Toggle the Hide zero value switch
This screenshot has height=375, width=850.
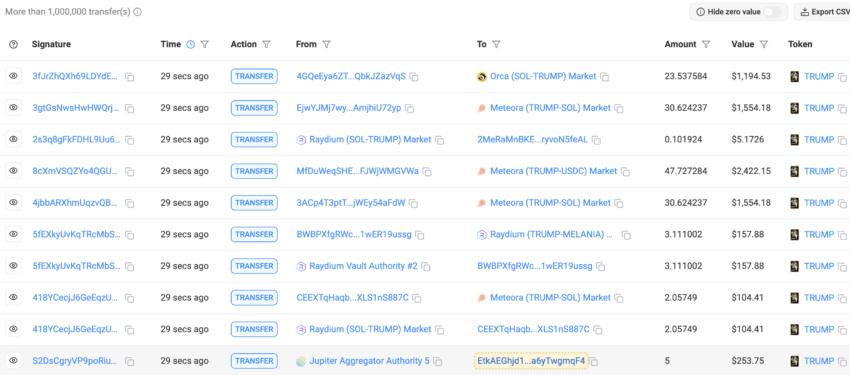coord(772,11)
